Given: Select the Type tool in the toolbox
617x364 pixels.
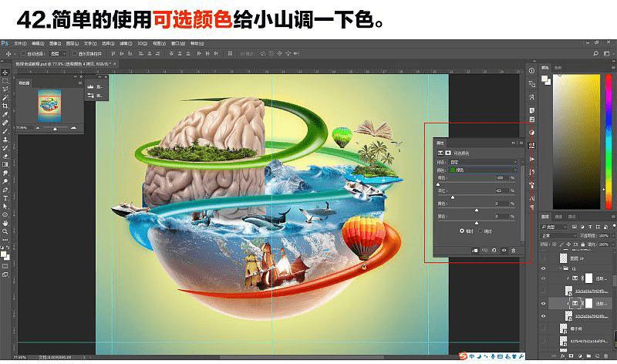Looking at the screenshot, I should pos(5,198).
